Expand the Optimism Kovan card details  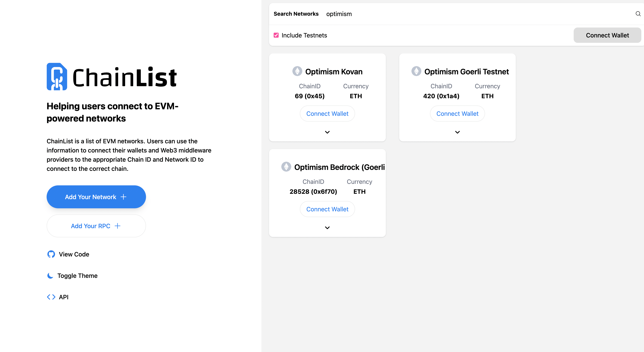click(327, 132)
